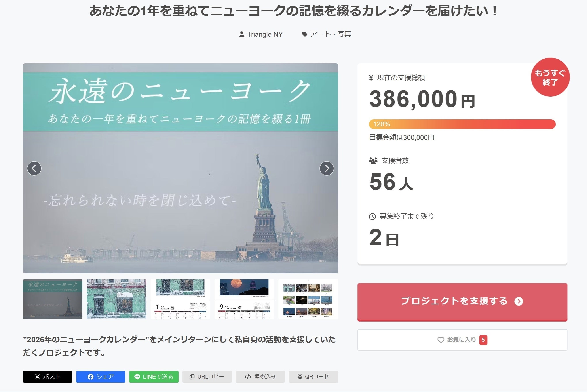Click プロジェクトを支援する button

[x=462, y=301]
